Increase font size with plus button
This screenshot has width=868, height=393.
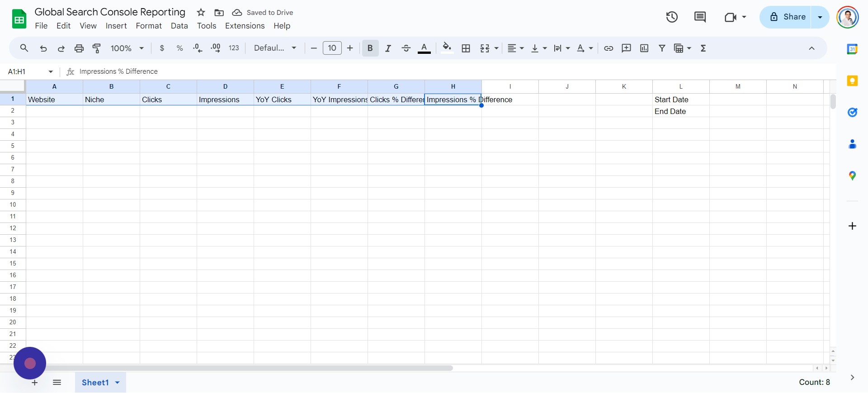350,48
